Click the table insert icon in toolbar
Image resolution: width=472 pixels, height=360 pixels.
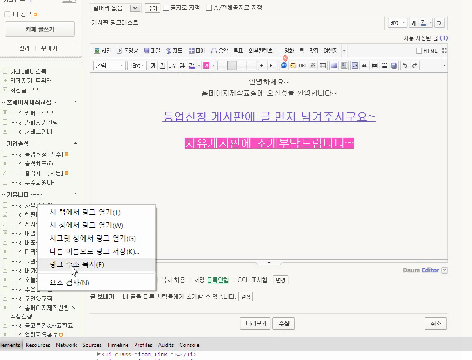(323, 65)
